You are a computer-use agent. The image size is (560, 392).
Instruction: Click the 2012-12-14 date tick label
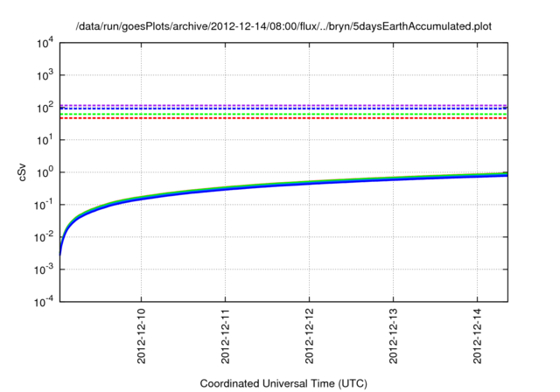pos(477,338)
